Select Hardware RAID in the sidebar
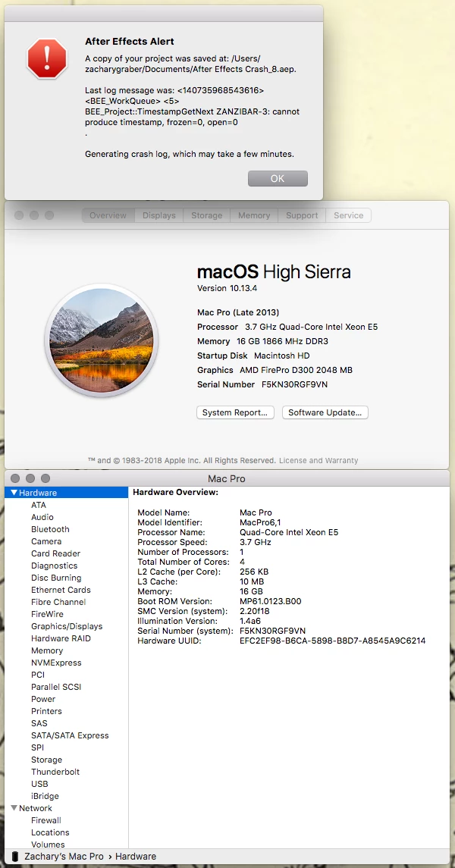This screenshot has width=455, height=868. 61,638
